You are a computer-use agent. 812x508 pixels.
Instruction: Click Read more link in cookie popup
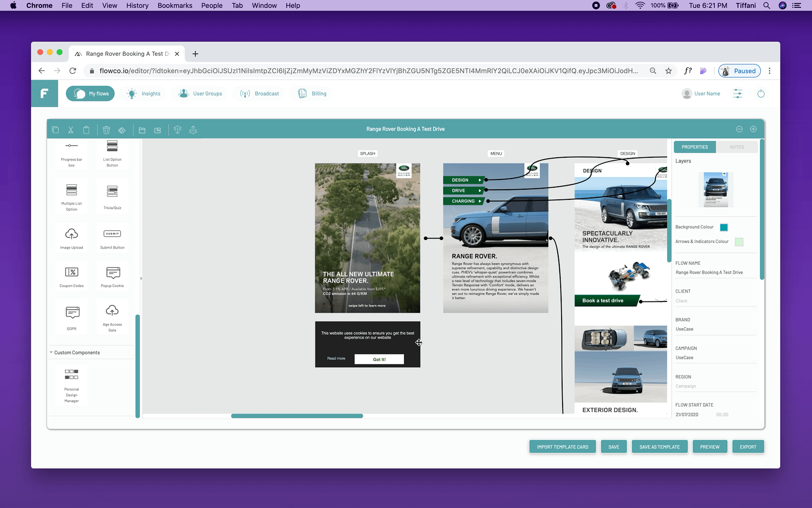point(336,359)
